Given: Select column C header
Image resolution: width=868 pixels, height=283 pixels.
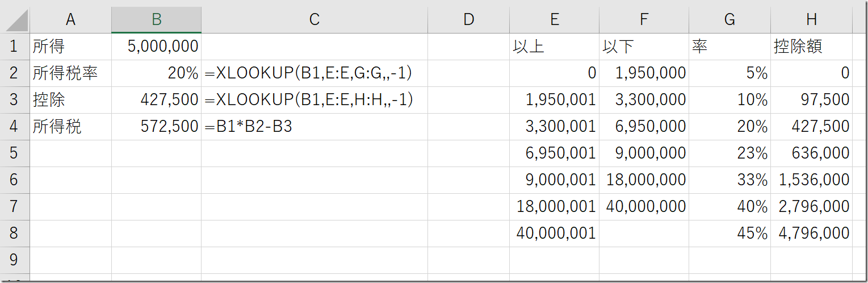Looking at the screenshot, I should 315,20.
